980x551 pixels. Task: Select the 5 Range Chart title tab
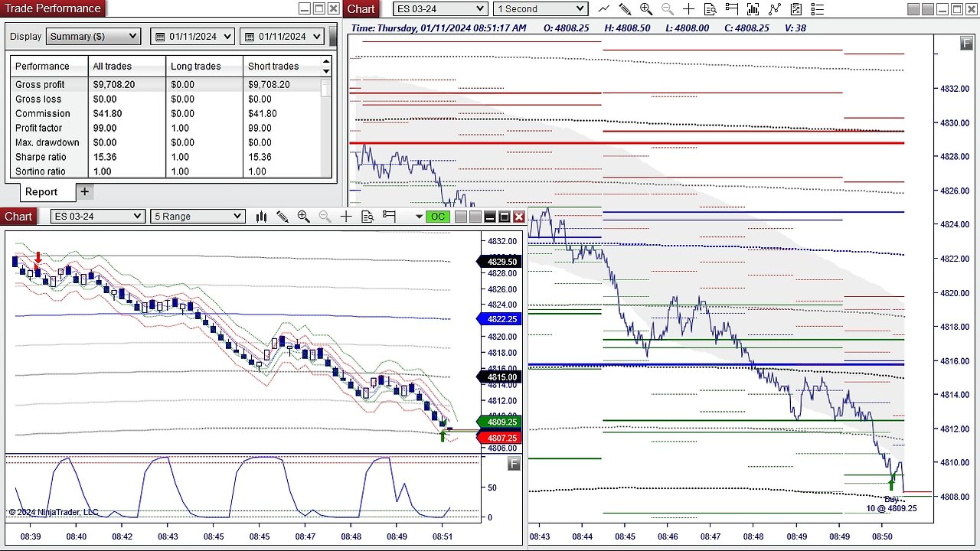[x=18, y=217]
